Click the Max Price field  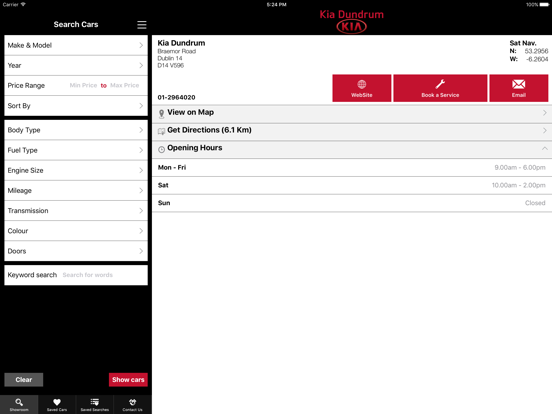pyautogui.click(x=125, y=85)
